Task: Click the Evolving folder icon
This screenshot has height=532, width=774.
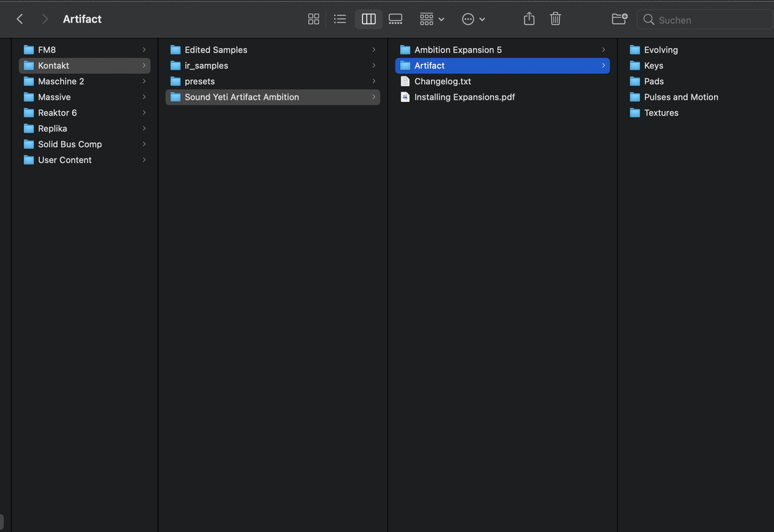Action: [635, 50]
